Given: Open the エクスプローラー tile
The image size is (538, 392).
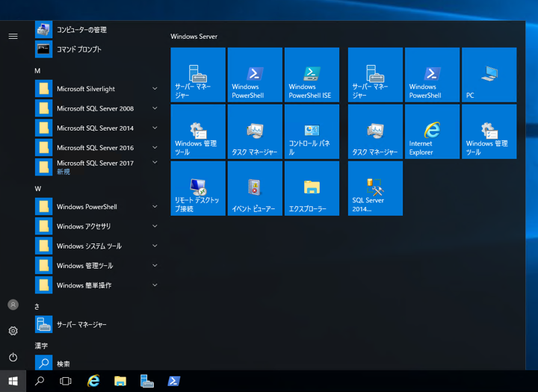Looking at the screenshot, I should click(x=312, y=188).
